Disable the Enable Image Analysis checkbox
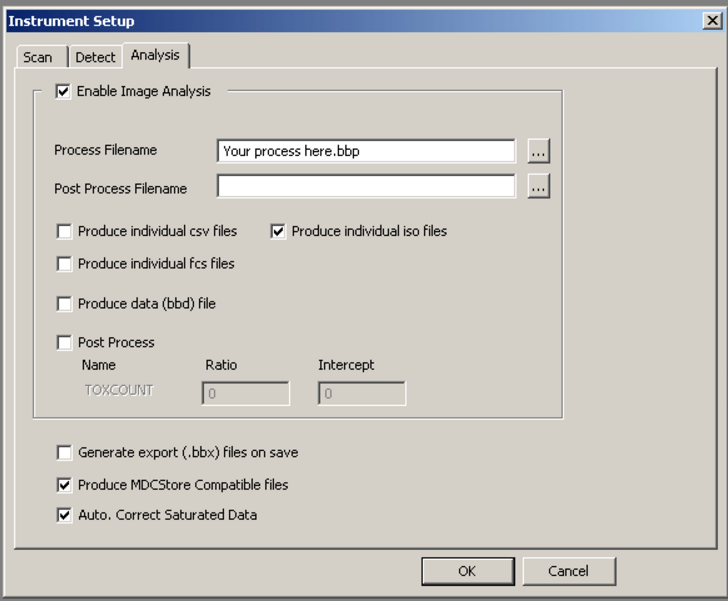This screenshot has height=601, width=728. (x=64, y=91)
